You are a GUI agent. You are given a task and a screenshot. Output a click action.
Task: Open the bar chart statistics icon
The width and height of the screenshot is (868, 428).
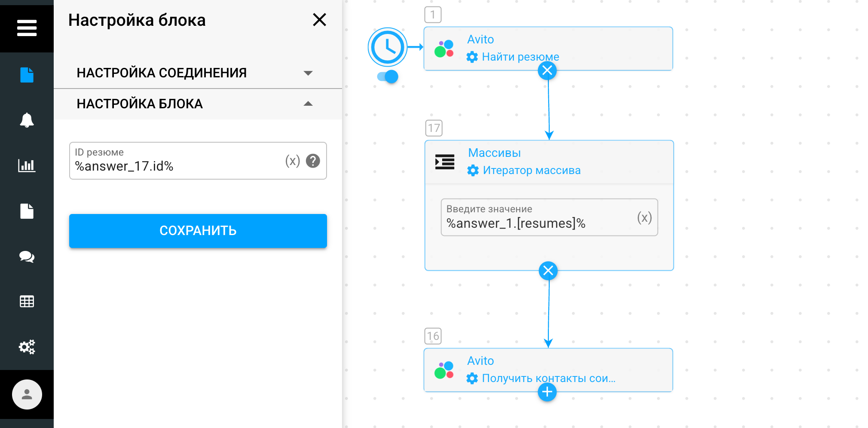tap(27, 165)
